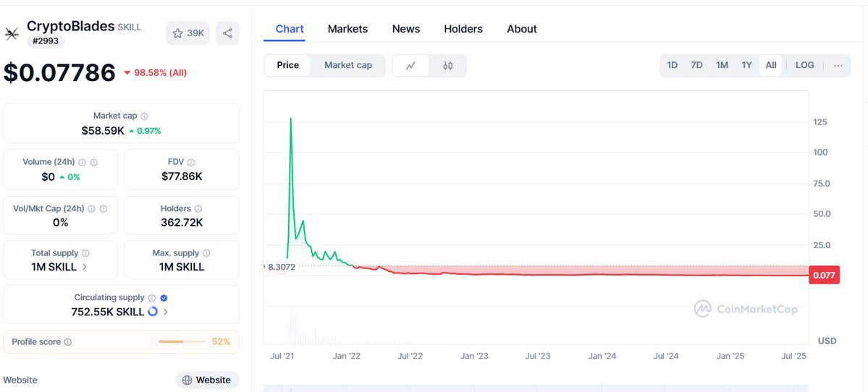Click the Website link button
Viewport: 868px width, 392px height.
(x=207, y=380)
